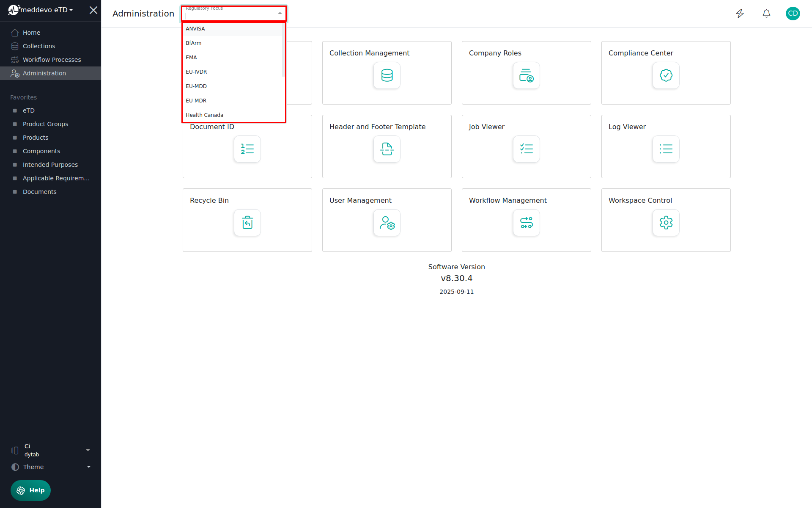812x508 pixels.
Task: Close the sidebar with X icon
Action: tap(93, 10)
